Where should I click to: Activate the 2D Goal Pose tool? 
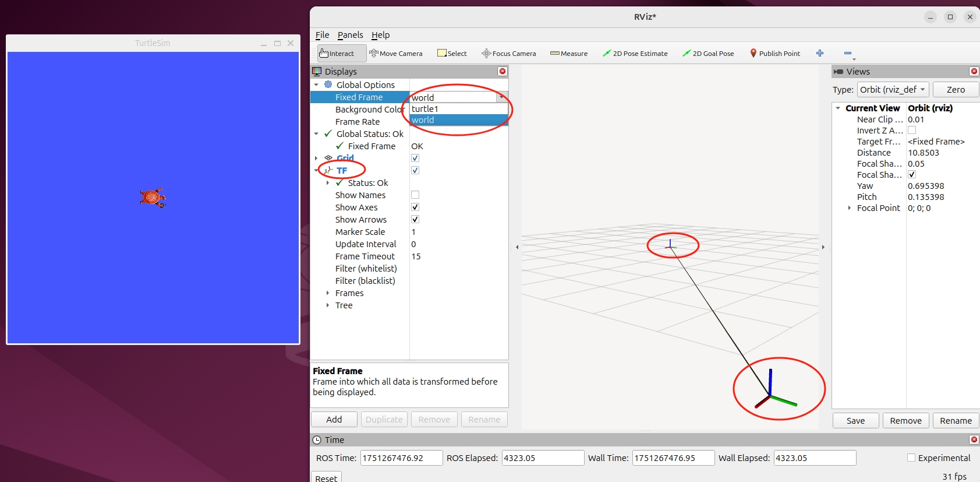point(708,54)
